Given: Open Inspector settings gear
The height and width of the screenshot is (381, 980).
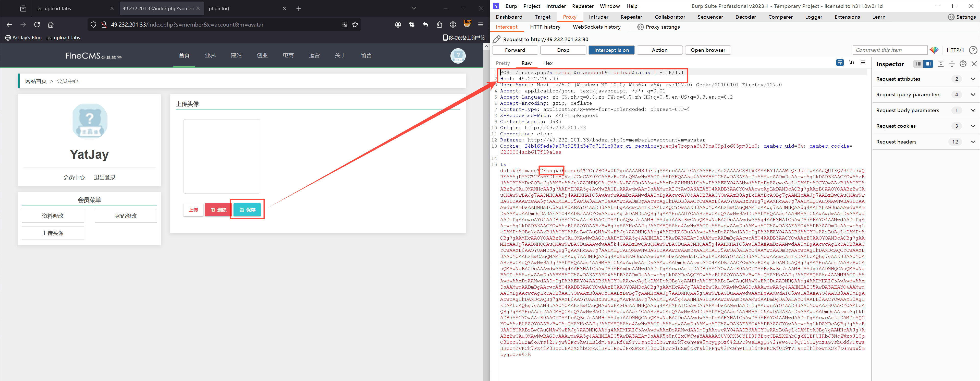Looking at the screenshot, I should pos(963,64).
